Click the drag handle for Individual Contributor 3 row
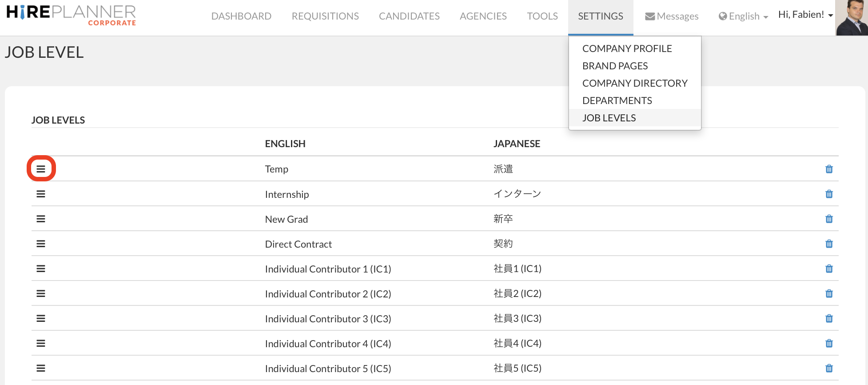The height and width of the screenshot is (385, 868). (41, 318)
